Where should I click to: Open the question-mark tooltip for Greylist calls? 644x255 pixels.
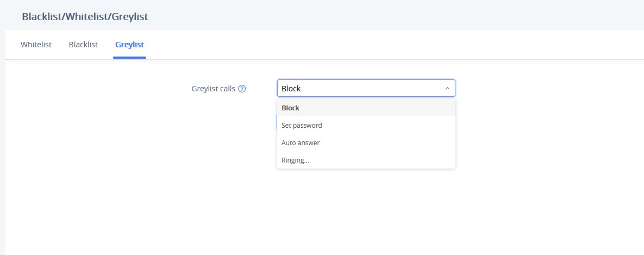[x=242, y=88]
